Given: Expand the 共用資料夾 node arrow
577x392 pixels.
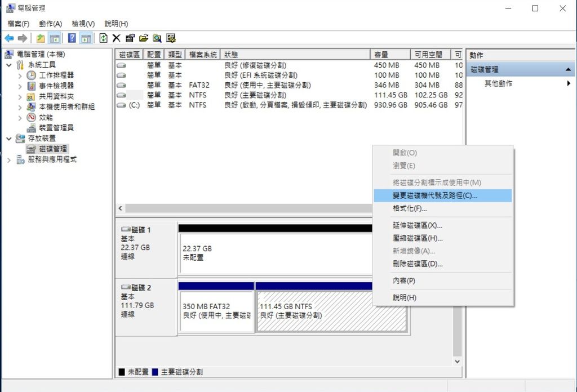Looking at the screenshot, I should [20, 97].
